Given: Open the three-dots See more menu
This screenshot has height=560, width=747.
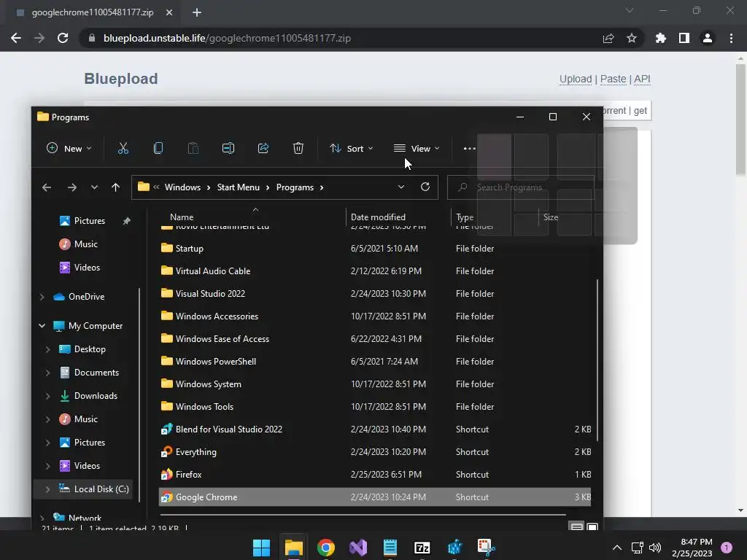Looking at the screenshot, I should [469, 149].
